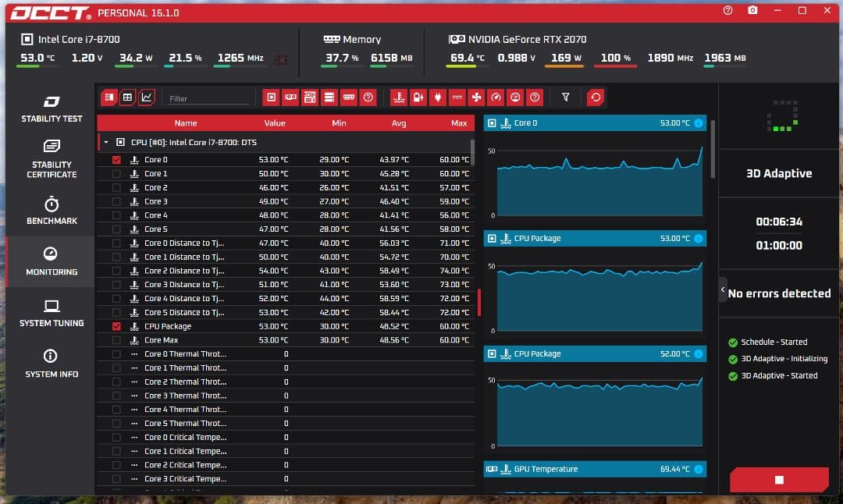Collapse the CPU [#0] DTS sensor group
The width and height of the screenshot is (843, 504).
coord(106,143)
